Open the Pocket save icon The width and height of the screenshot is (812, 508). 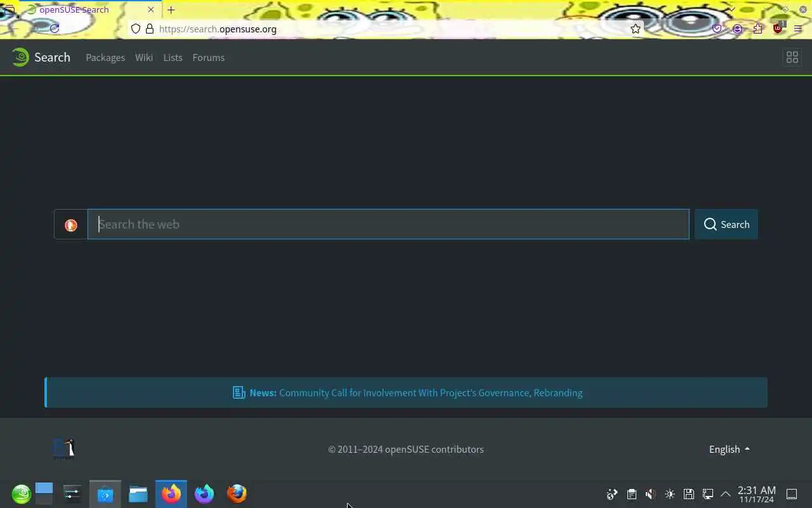pos(717,29)
